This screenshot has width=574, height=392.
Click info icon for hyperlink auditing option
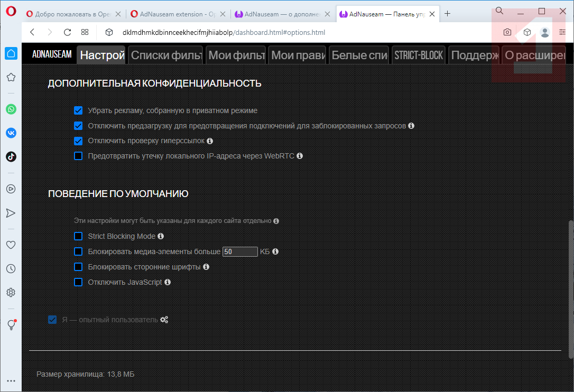(x=210, y=141)
